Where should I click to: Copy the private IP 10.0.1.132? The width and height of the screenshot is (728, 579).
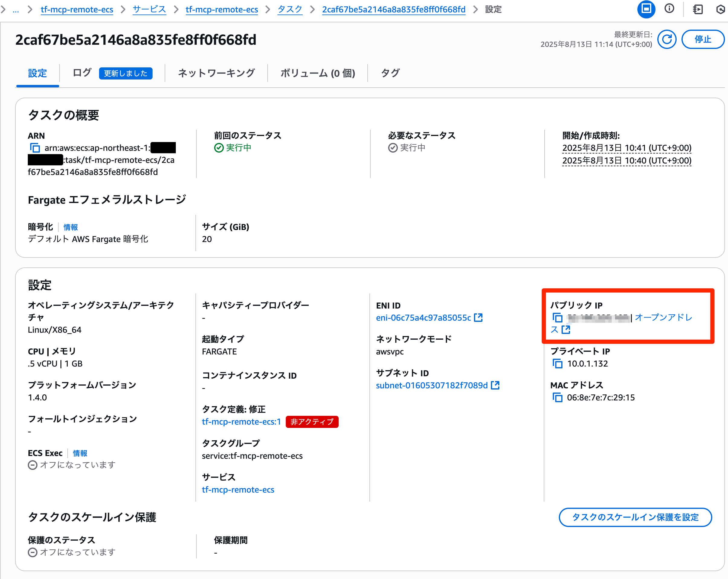pyautogui.click(x=558, y=364)
